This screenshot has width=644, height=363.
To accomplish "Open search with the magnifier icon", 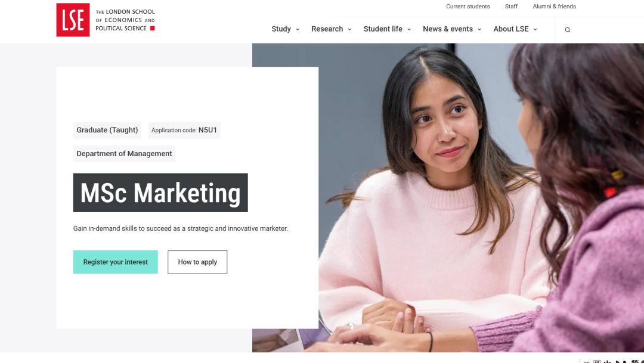I will [567, 30].
